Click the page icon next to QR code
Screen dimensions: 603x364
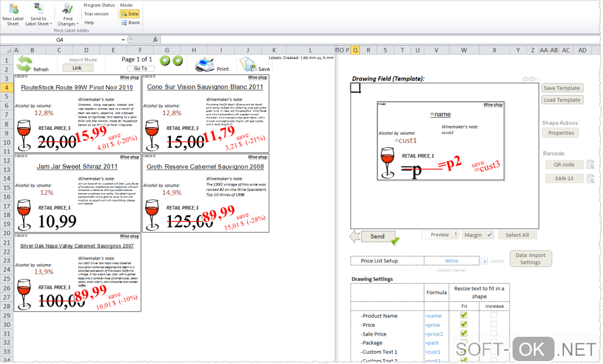[591, 164]
